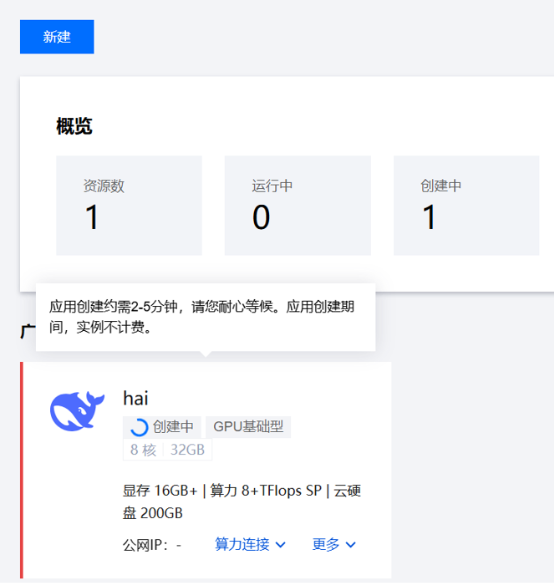Viewport: 554px width, 583px height.
Task: Select the 创建中 overview card
Action: click(466, 206)
